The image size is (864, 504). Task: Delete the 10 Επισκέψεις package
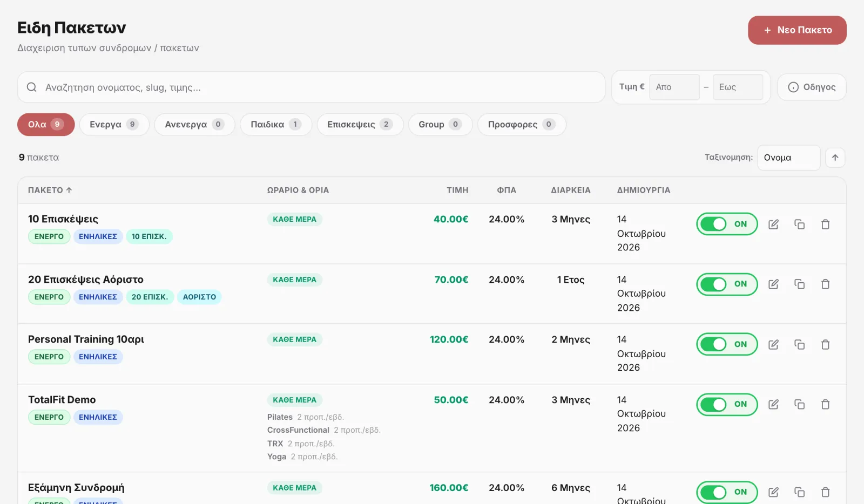click(x=825, y=224)
